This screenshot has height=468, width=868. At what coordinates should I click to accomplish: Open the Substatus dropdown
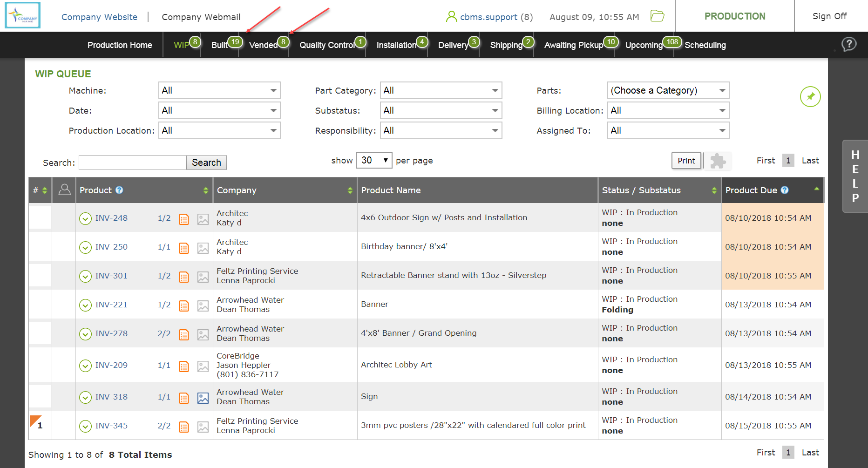point(441,110)
